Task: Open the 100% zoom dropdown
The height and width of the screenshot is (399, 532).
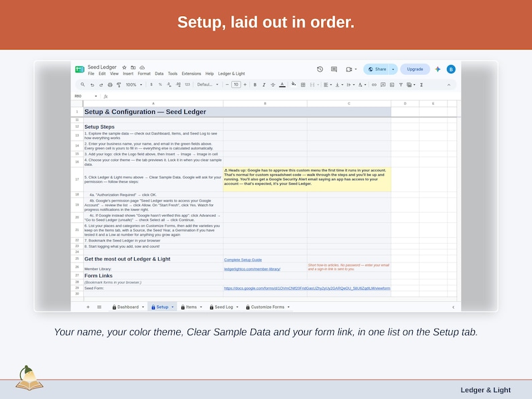Action: pyautogui.click(x=134, y=85)
